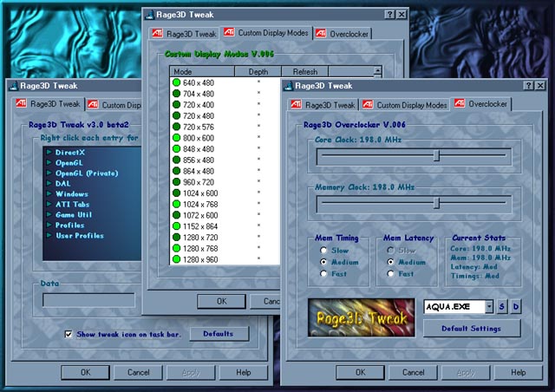Click the green icon beside 1024 x 768
The width and height of the screenshot is (555, 392).
(176, 204)
